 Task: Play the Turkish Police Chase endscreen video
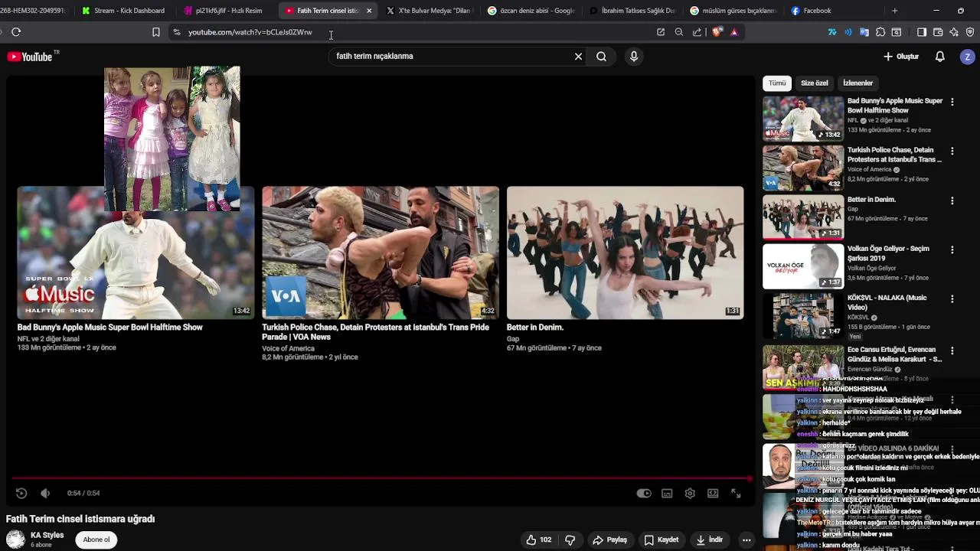(x=381, y=253)
